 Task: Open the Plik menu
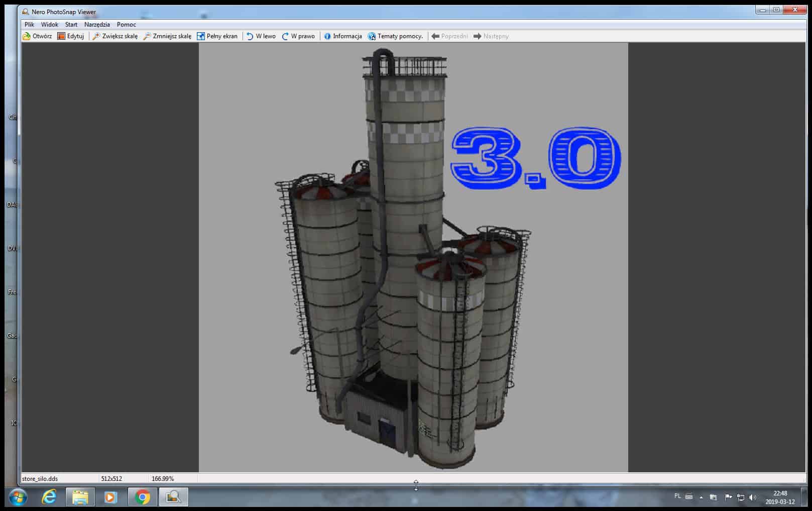(29, 24)
